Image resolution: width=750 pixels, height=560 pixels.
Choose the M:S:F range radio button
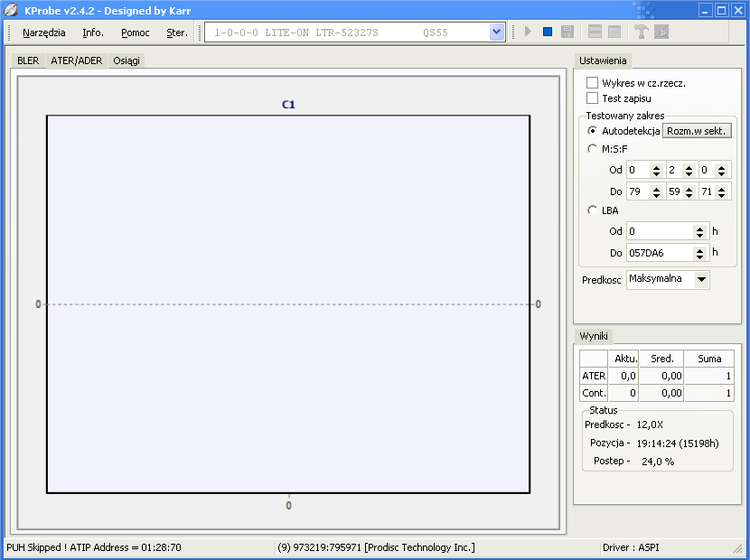tap(592, 149)
